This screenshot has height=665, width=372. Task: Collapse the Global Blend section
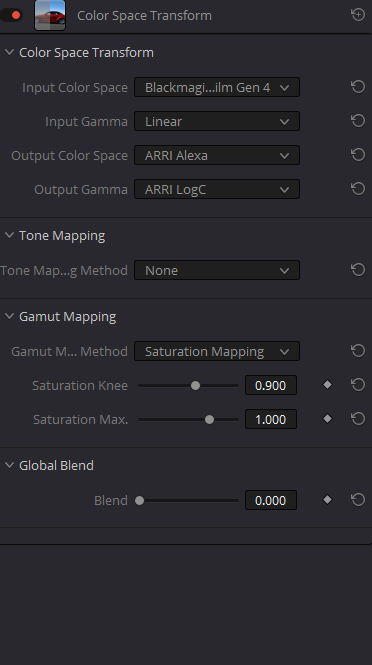(x=9, y=465)
